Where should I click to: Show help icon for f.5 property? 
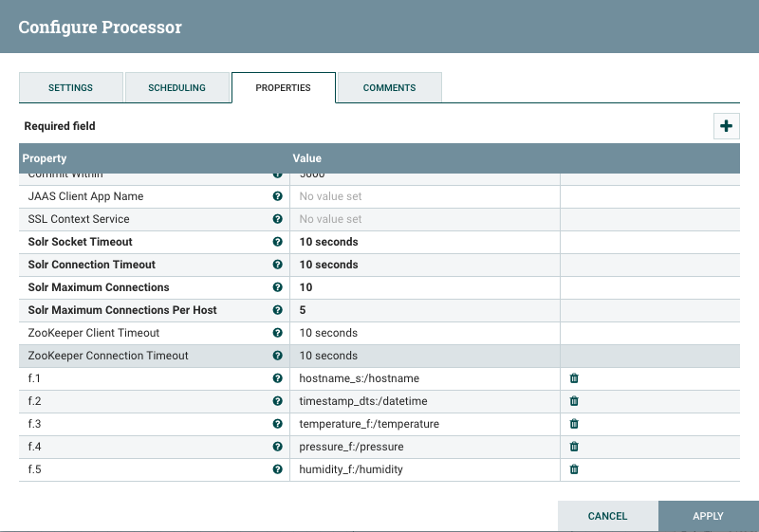[277, 468]
